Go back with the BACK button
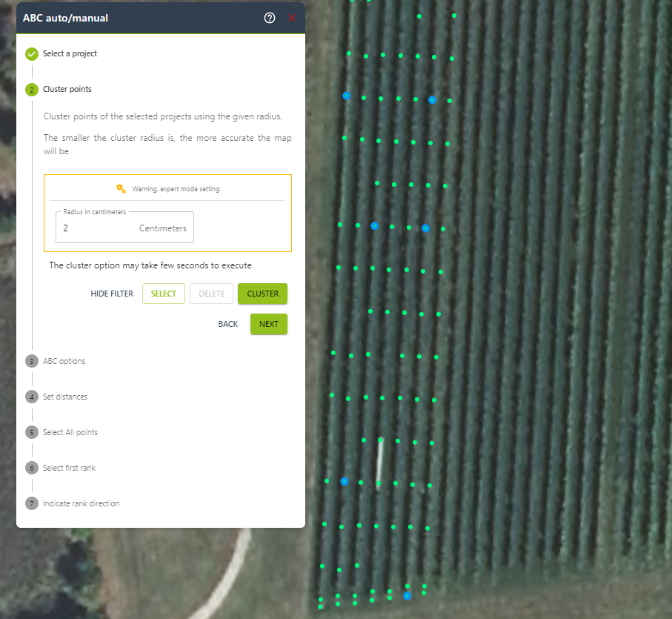The width and height of the screenshot is (672, 619). pos(228,324)
